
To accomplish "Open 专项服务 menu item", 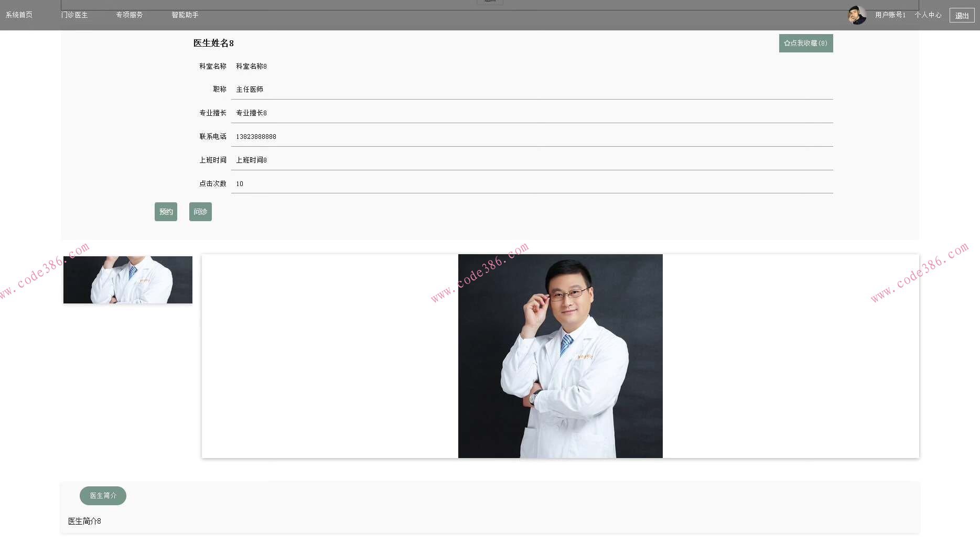I will click(130, 15).
